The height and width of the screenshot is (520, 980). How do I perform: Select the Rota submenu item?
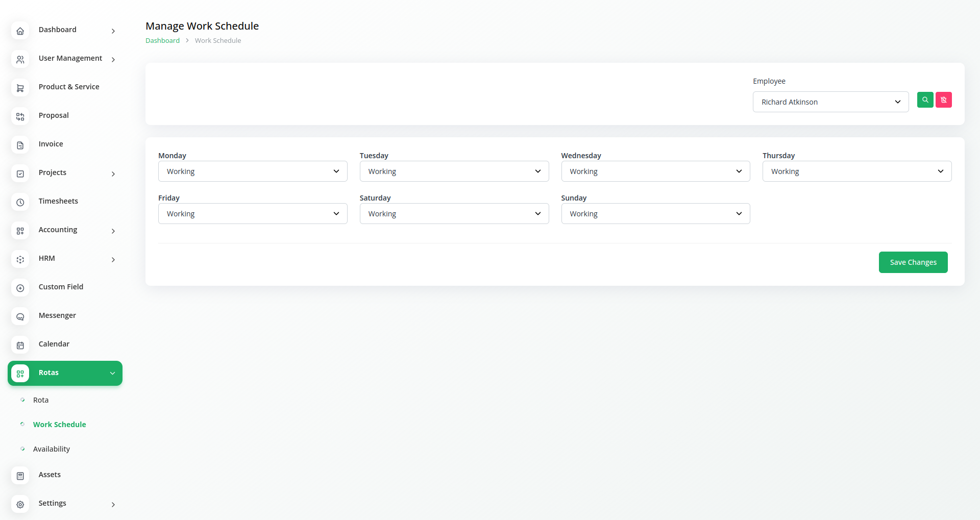[x=41, y=400]
